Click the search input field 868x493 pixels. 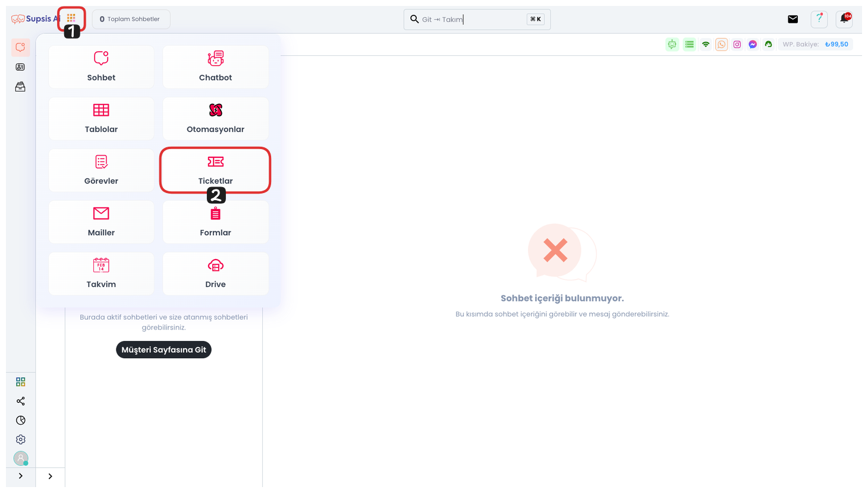pos(470,20)
